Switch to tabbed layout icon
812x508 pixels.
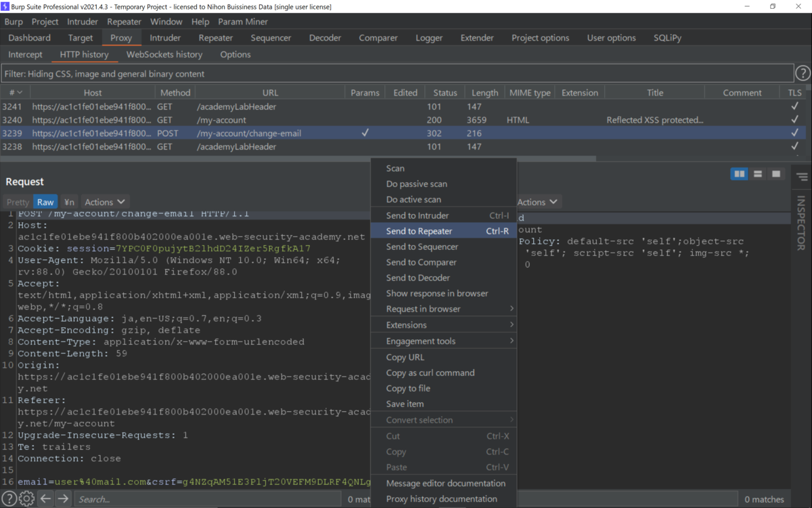776,174
